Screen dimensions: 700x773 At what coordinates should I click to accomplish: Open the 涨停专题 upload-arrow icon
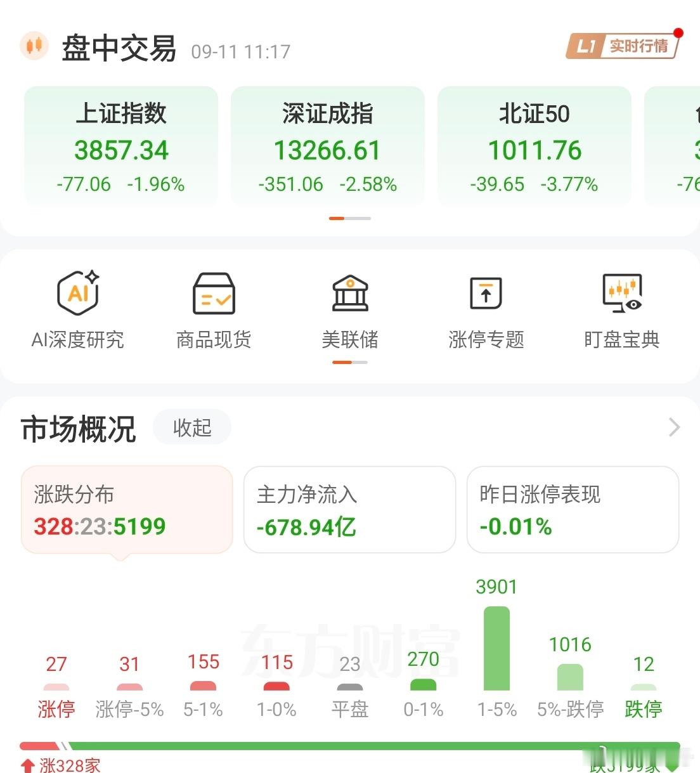point(486,294)
